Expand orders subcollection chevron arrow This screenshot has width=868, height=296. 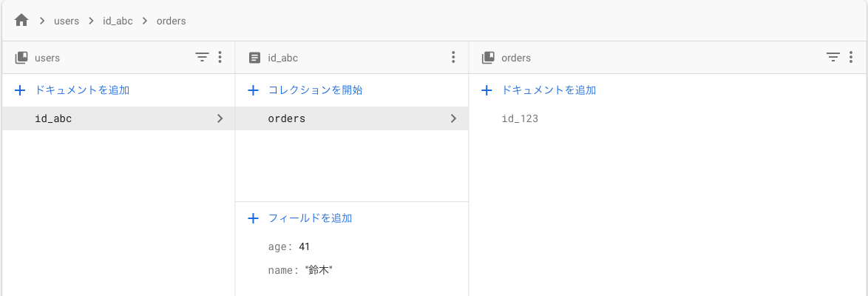(453, 118)
